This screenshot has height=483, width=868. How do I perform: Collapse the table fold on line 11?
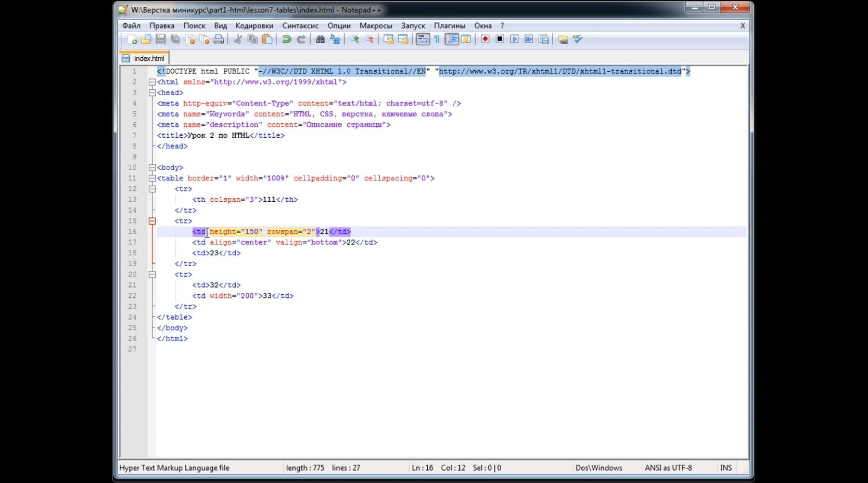tap(152, 178)
